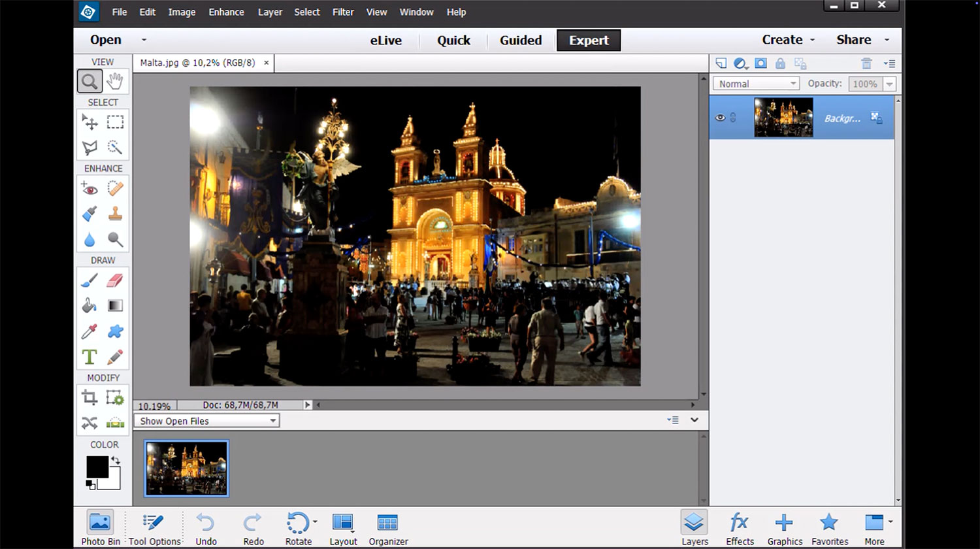This screenshot has height=549, width=980.
Task: Select the Clone Stamp tool
Action: (x=115, y=214)
